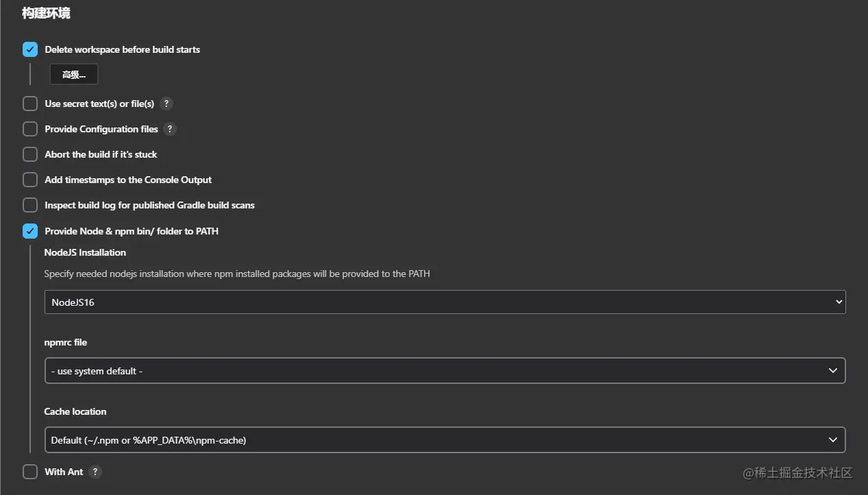
Task: Click the Delete workspace before build starts label
Action: (x=122, y=49)
